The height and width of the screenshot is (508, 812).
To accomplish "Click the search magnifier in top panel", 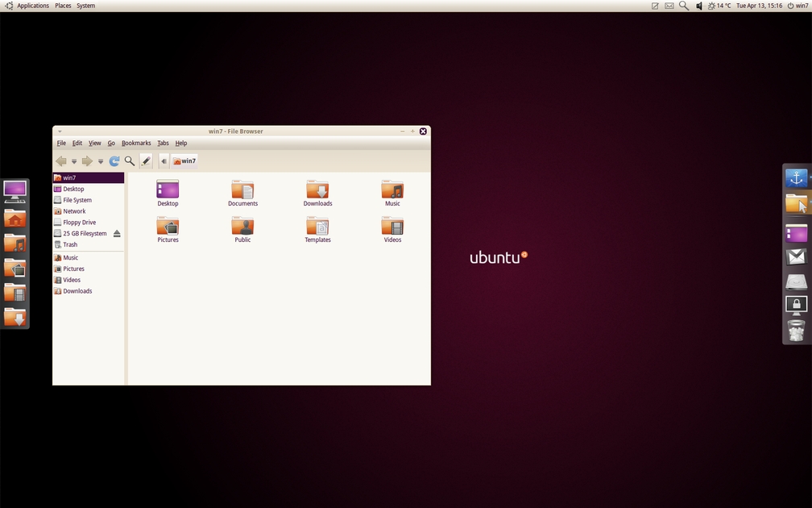I will tap(684, 6).
